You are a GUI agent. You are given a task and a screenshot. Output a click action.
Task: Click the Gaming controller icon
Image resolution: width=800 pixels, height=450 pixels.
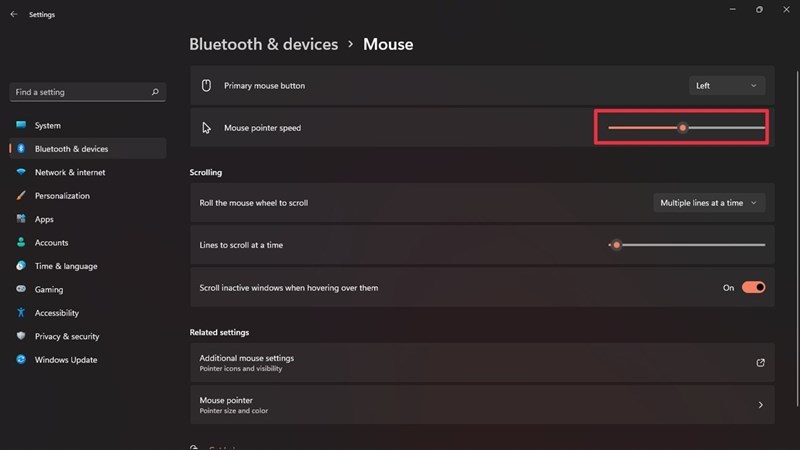tap(21, 289)
